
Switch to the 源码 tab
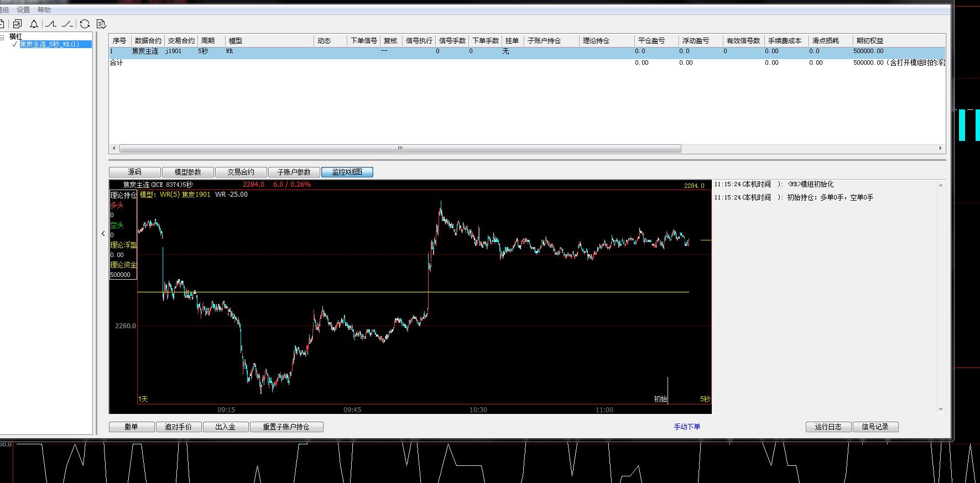(x=134, y=172)
